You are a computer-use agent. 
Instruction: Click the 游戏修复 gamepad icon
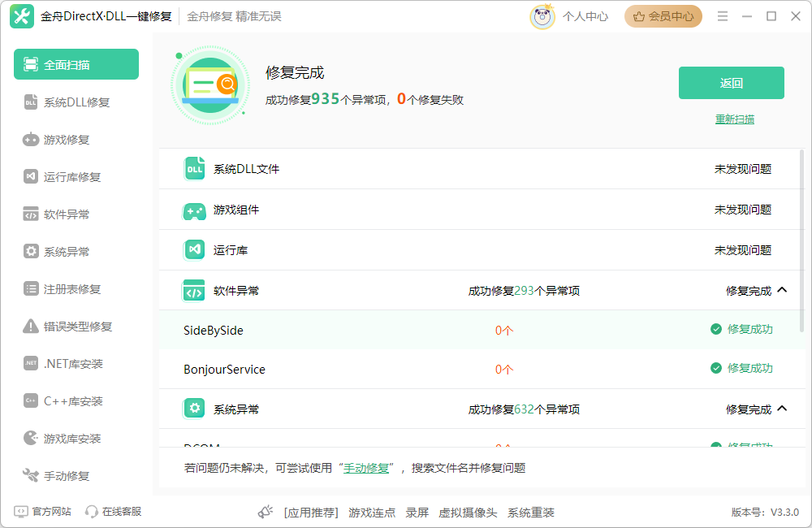31,140
